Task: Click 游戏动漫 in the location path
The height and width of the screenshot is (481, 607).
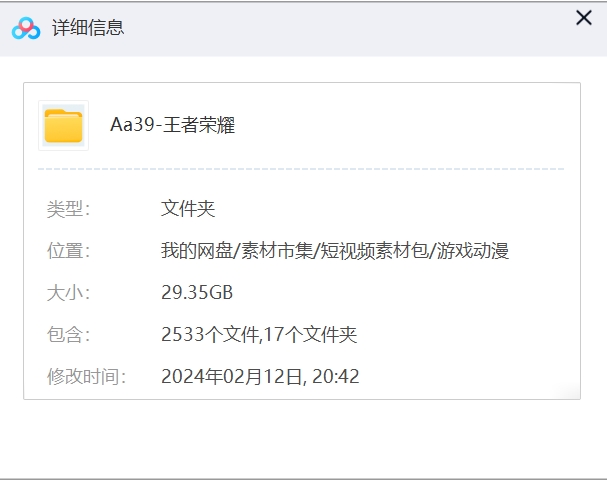Action: [474, 251]
